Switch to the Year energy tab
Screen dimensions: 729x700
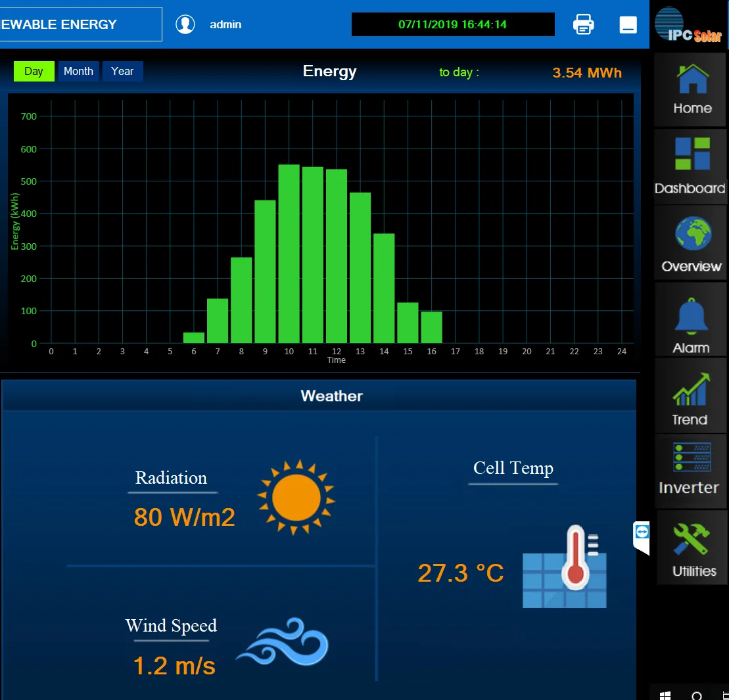point(122,71)
